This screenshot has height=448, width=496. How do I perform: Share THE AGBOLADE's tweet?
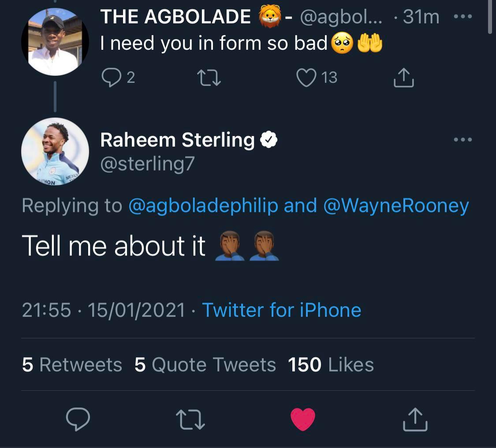coord(403,78)
